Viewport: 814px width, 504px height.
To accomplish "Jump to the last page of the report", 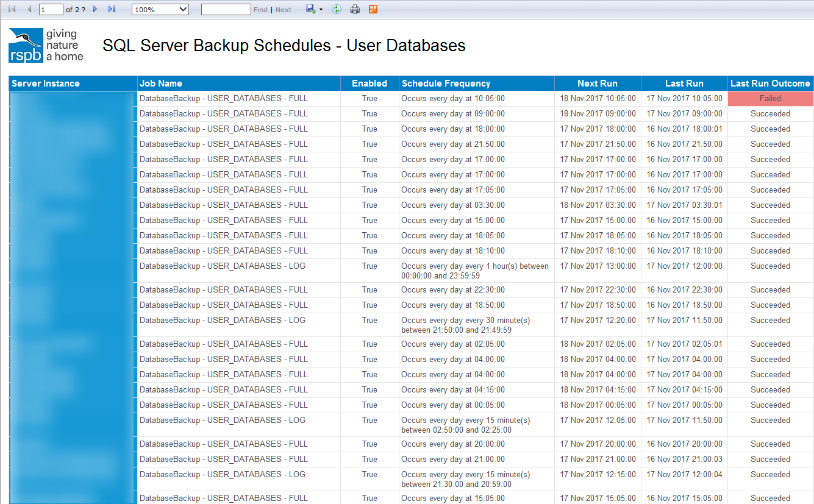I will pos(111,9).
